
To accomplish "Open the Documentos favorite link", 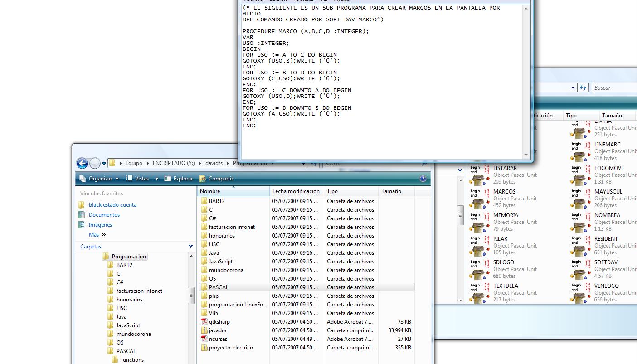I will (x=104, y=215).
